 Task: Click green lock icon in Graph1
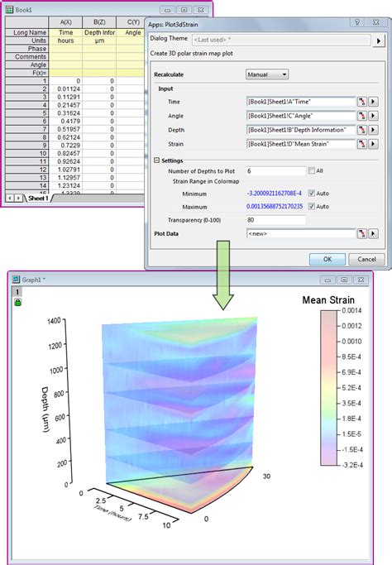point(17,302)
